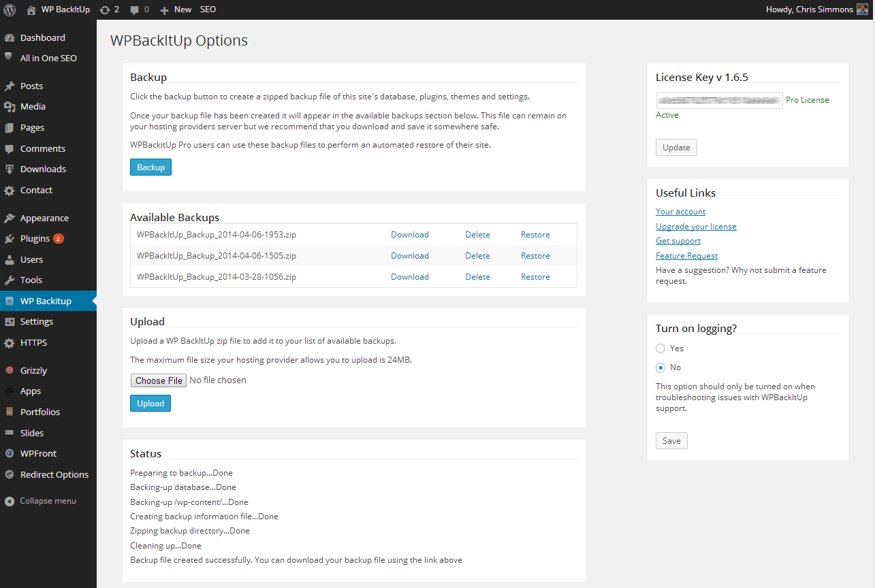Open the Posts menu item
Image resolution: width=875 pixels, height=588 pixels.
31,86
